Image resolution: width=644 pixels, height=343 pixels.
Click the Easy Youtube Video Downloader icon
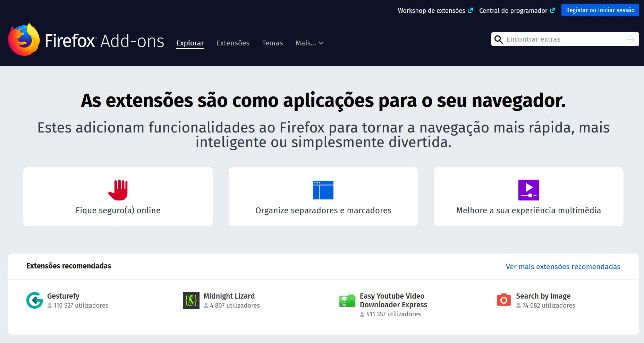[347, 301]
